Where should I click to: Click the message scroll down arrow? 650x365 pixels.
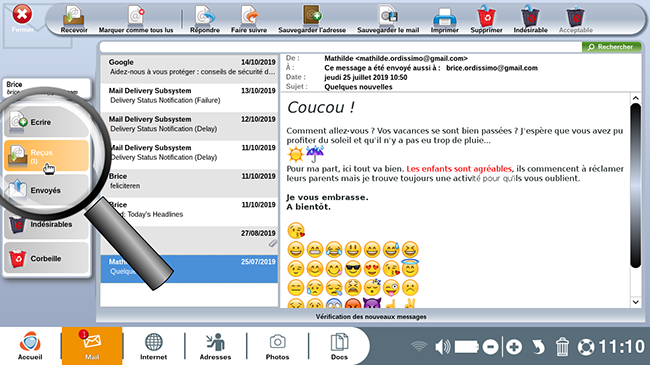click(x=635, y=302)
